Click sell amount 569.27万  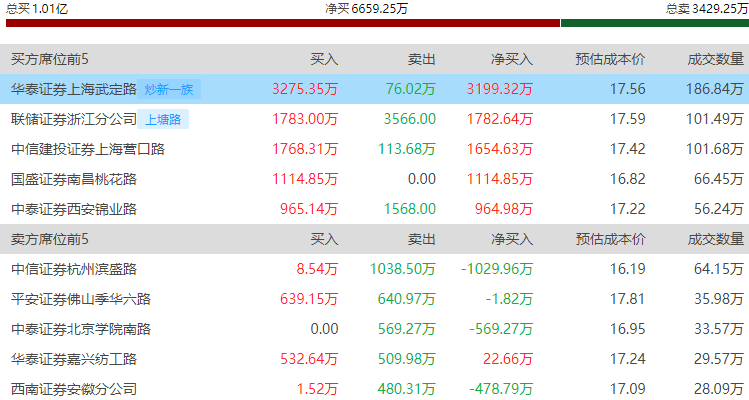407,329
